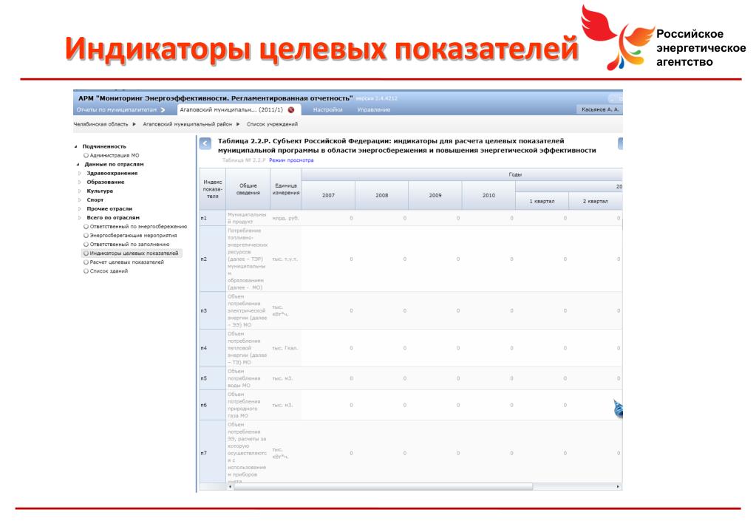The height and width of the screenshot is (532, 756).
Task: Expand the Здравоохранение tree node
Action: [80, 174]
